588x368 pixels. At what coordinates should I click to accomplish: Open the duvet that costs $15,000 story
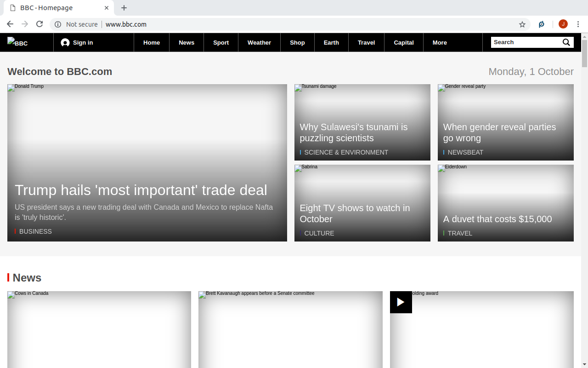coord(498,219)
